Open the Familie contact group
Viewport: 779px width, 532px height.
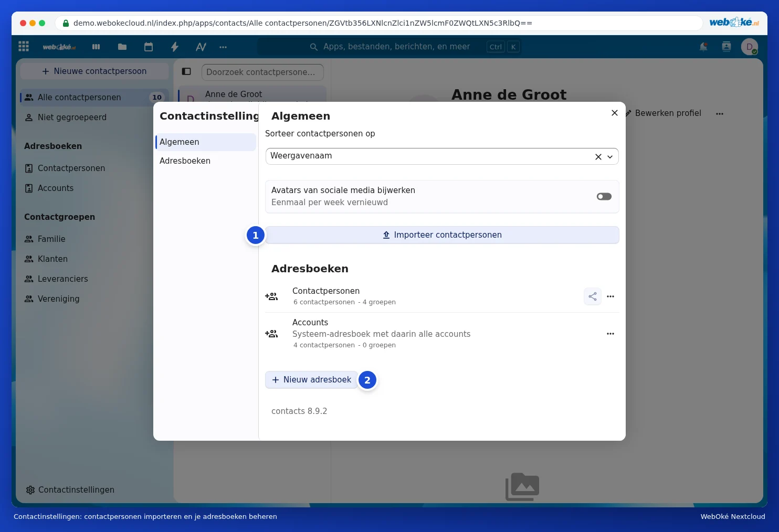click(94, 239)
